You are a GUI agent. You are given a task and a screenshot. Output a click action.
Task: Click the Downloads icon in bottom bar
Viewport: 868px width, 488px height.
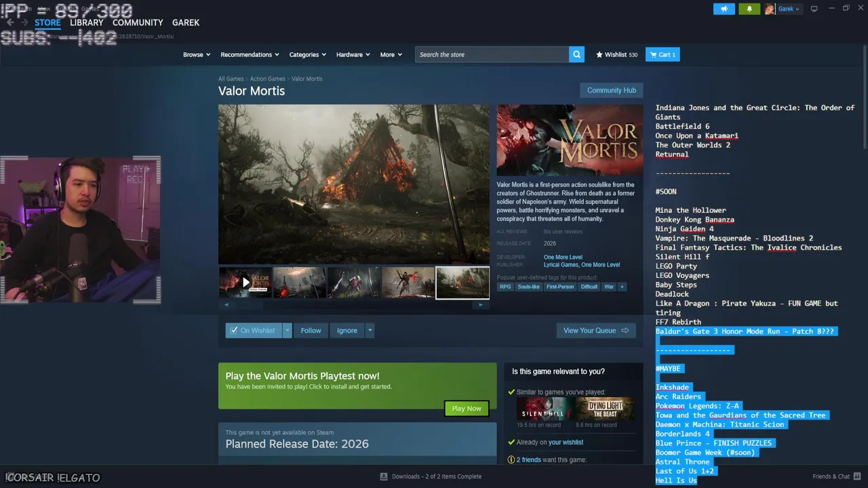(384, 476)
